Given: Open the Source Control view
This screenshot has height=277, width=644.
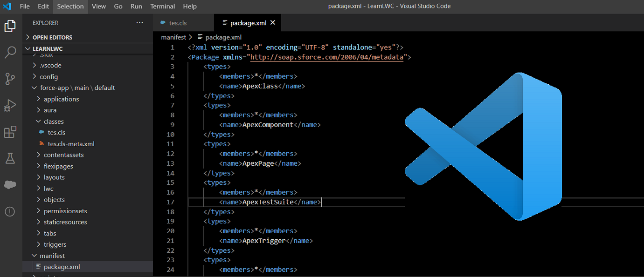Looking at the screenshot, I should click(10, 79).
